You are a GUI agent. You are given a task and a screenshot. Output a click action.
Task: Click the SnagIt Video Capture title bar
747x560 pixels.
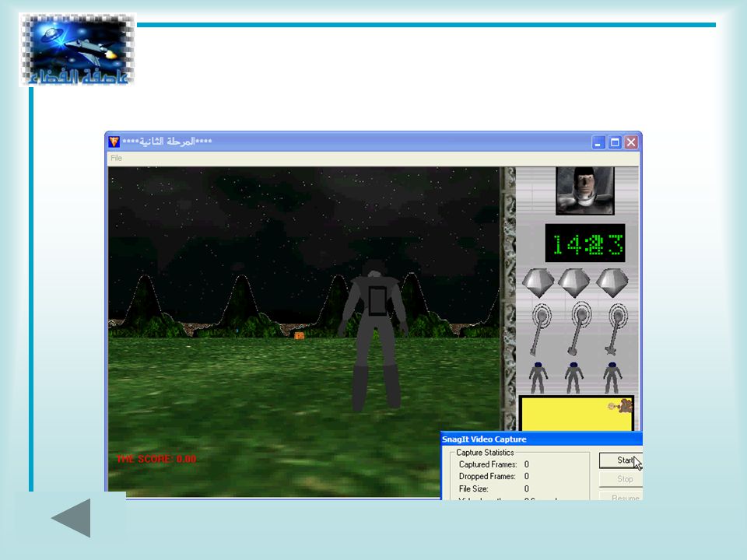[x=542, y=439]
